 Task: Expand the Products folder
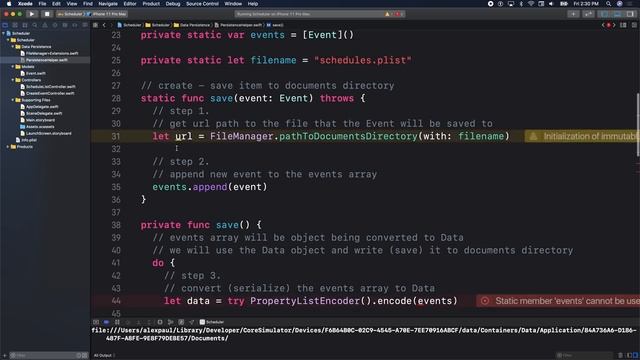point(8,147)
